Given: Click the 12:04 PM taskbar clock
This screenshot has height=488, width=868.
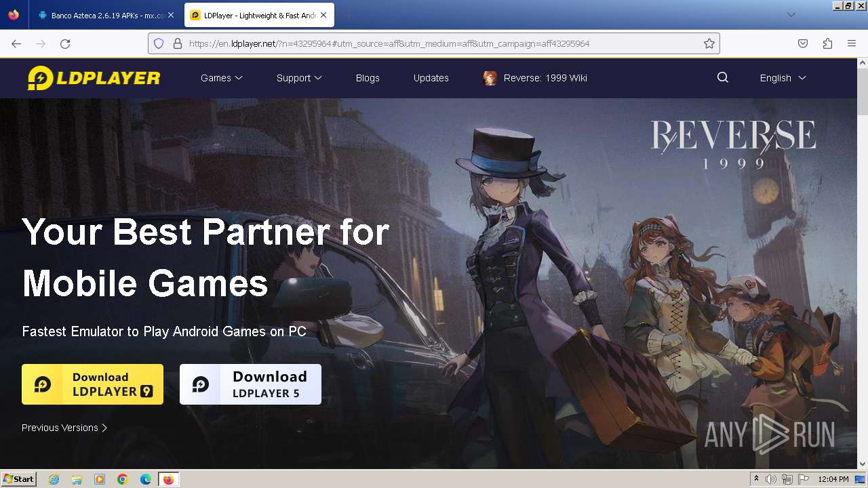Looking at the screenshot, I should tap(833, 479).
